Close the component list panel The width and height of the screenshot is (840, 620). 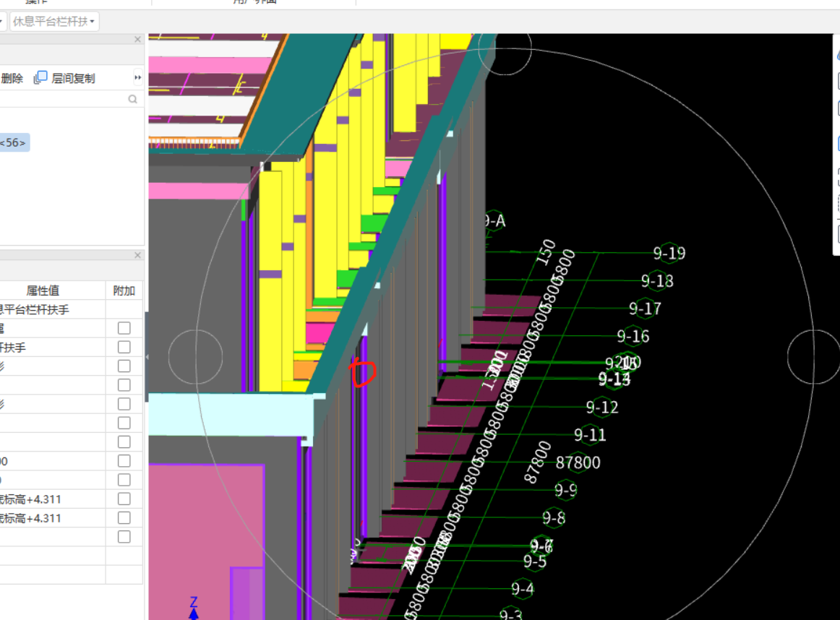coord(137,40)
